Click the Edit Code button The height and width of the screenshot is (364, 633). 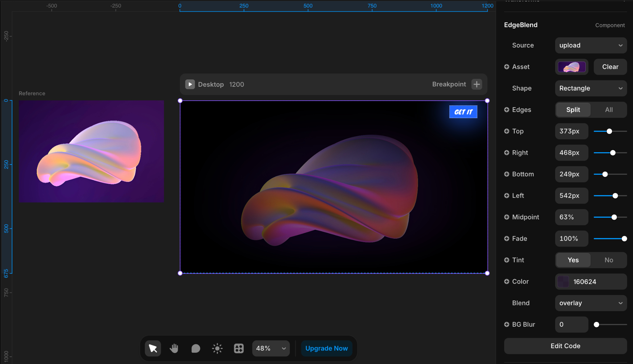click(x=565, y=346)
